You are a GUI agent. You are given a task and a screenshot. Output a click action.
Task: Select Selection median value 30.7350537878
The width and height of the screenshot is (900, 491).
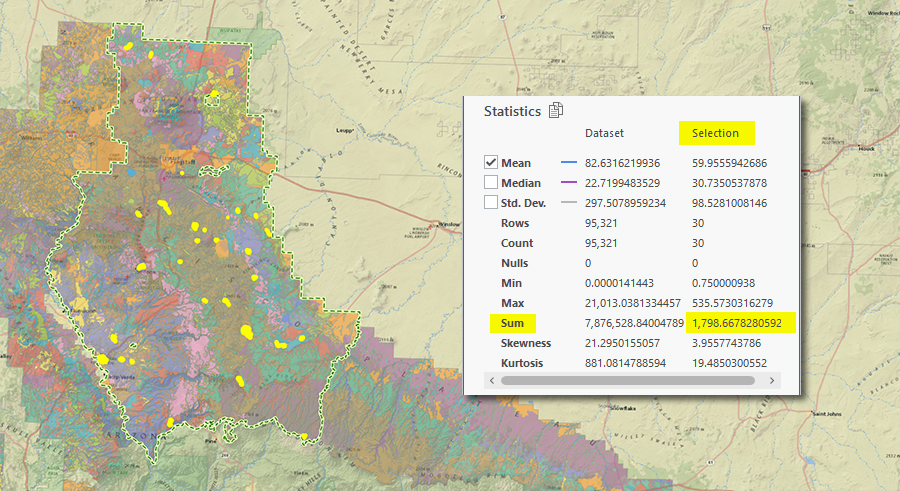729,183
